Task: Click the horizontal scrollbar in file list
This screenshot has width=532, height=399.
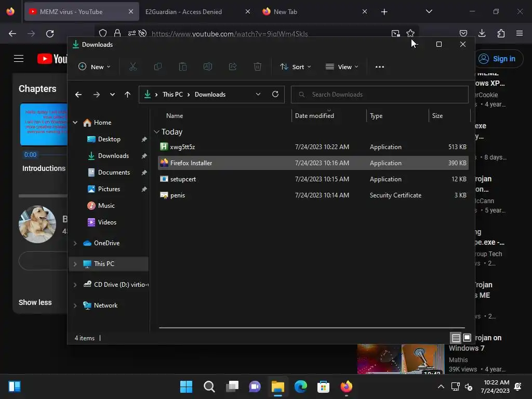Action: pyautogui.click(x=312, y=328)
